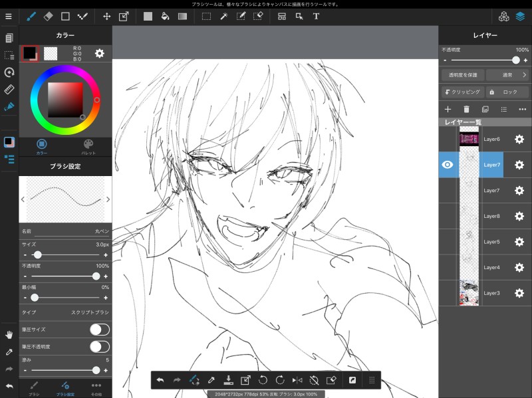532x398 pixels.
Task: Toggle クリッピング button
Action: pos(462,92)
